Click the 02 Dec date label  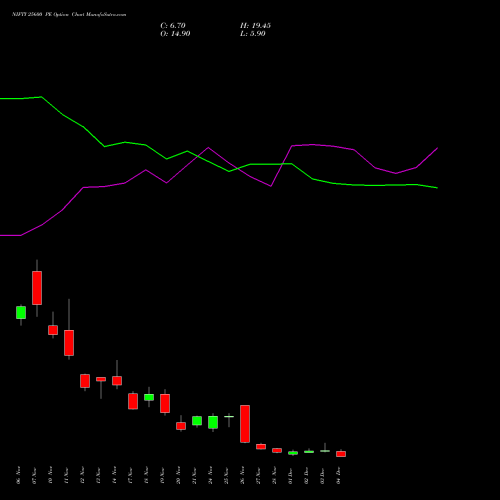point(306,475)
